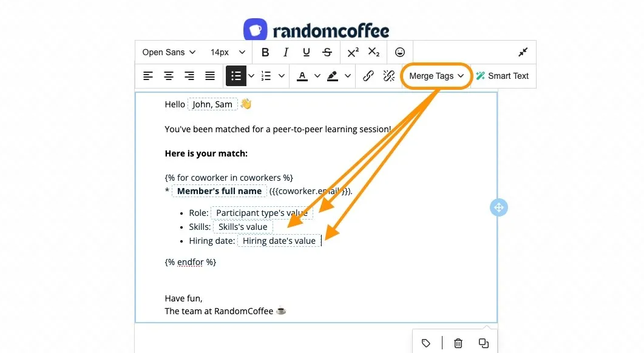The image size is (644, 353).
Task: Underline the selected text
Action: (306, 52)
